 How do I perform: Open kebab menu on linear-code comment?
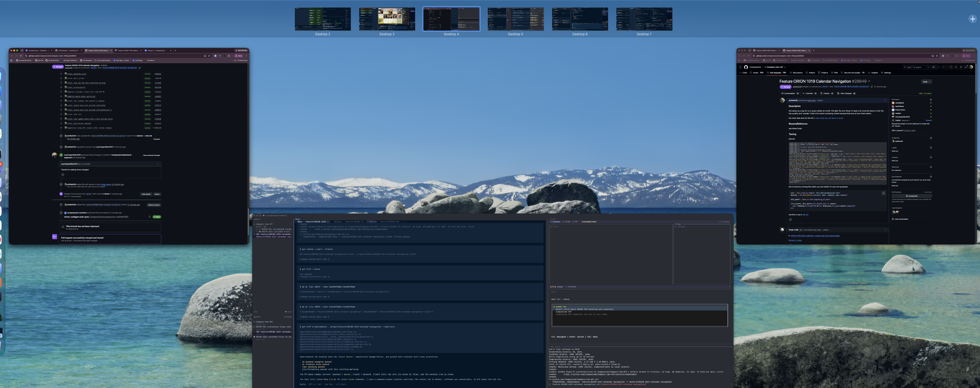[885, 230]
